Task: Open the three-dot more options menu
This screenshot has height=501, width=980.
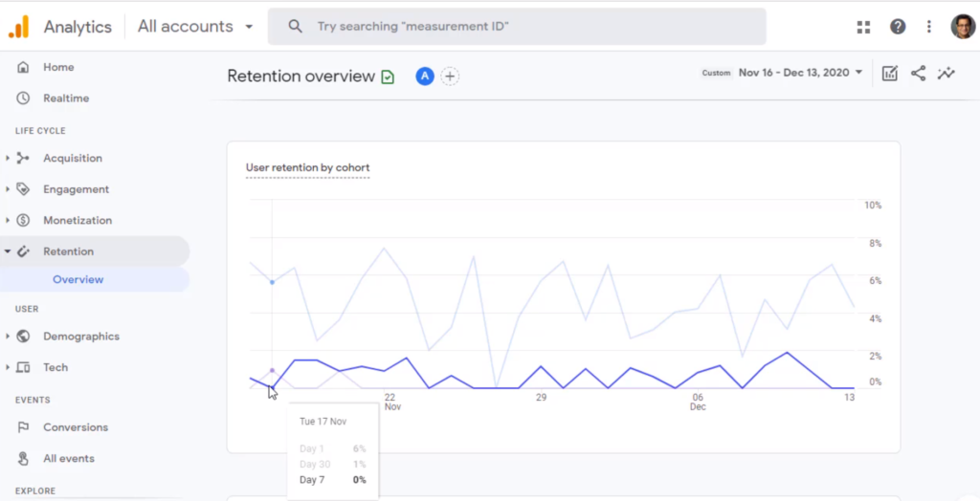Action: coord(928,27)
